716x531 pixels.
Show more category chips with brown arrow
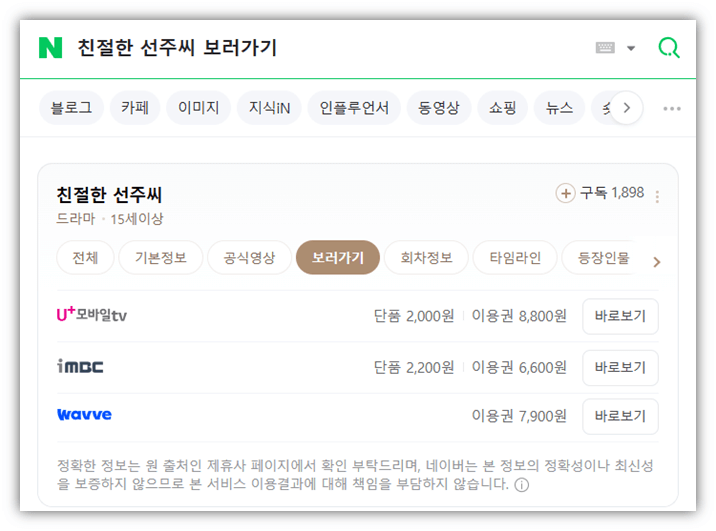(x=657, y=262)
